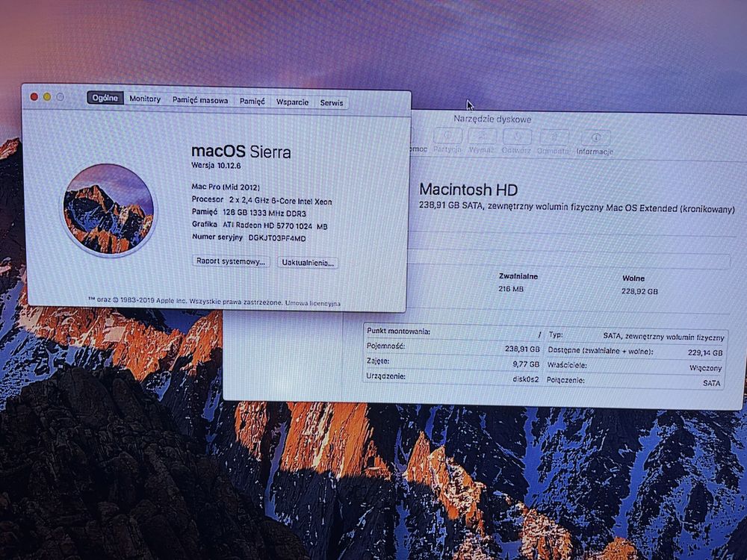Click the Urządzenie disk0s2 cell
The image size is (747, 560).
[452, 378]
